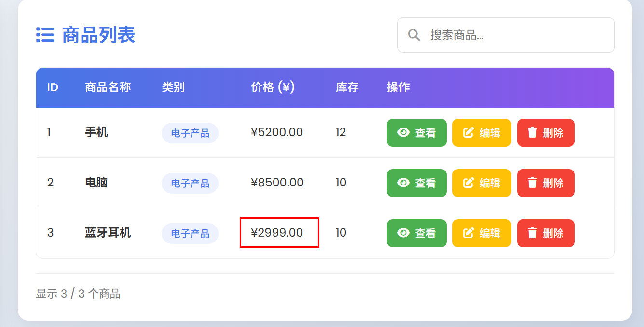Click the 电子产品 tag in 蓝牙耳机 row

pos(190,234)
